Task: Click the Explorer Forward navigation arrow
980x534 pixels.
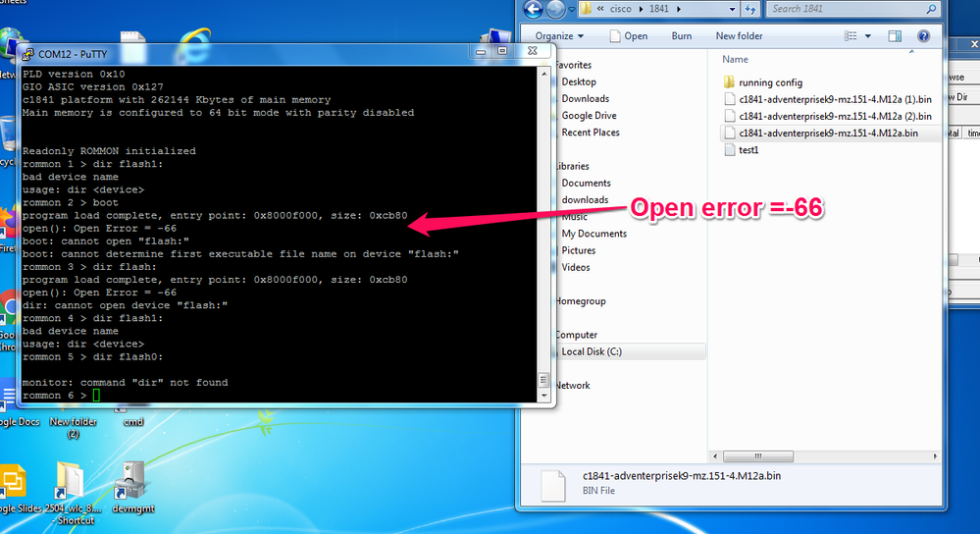Action: (555, 9)
